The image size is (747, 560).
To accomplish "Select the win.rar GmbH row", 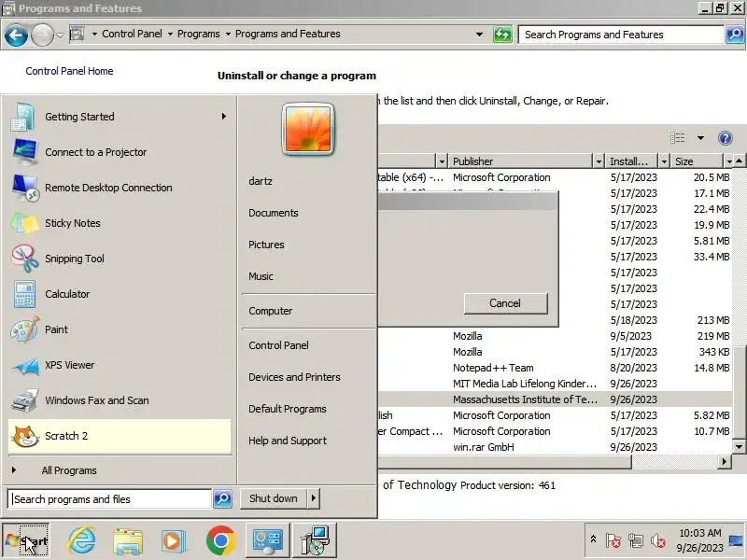I will [x=555, y=447].
